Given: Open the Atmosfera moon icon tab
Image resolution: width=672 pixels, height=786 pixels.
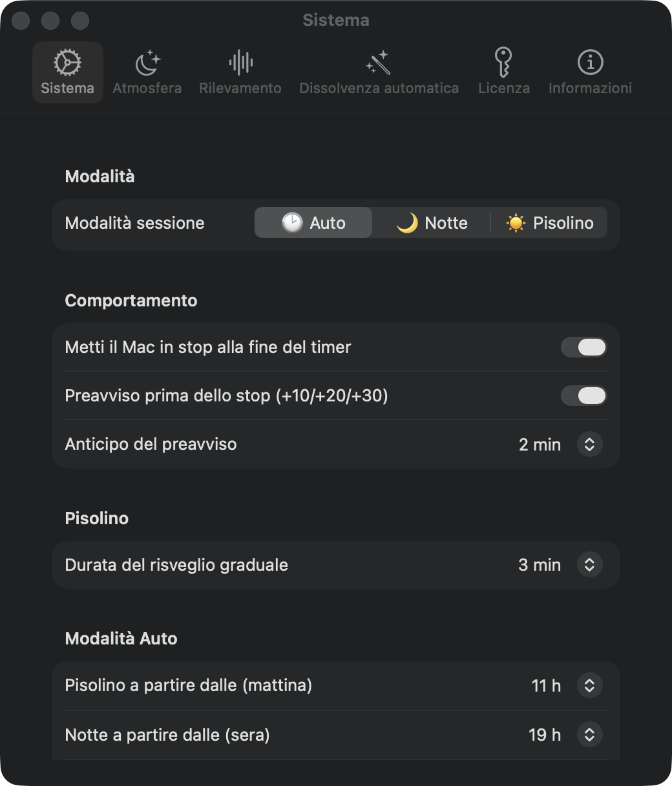Looking at the screenshot, I should coord(147,63).
